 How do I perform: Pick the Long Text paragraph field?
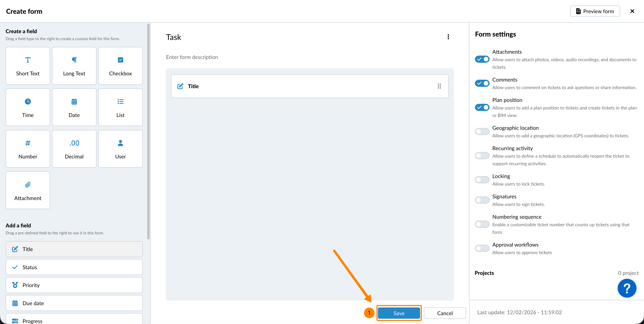pos(74,66)
